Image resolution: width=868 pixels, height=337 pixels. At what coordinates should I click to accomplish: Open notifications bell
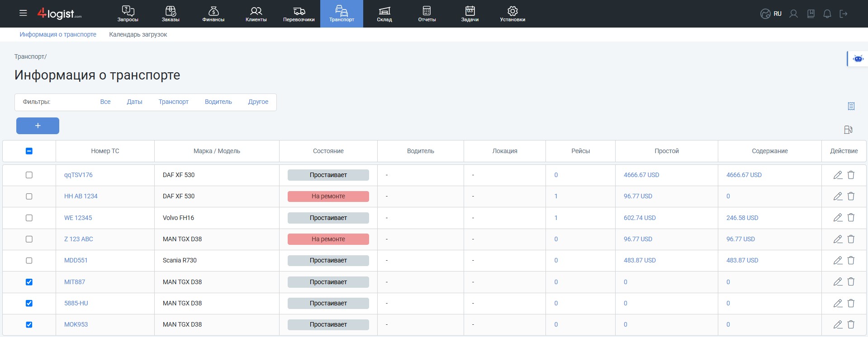point(827,14)
